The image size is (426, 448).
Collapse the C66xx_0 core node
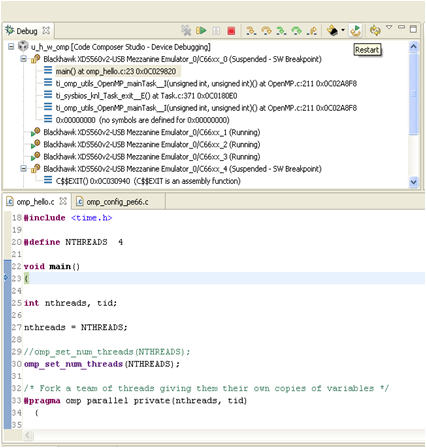coord(23,59)
